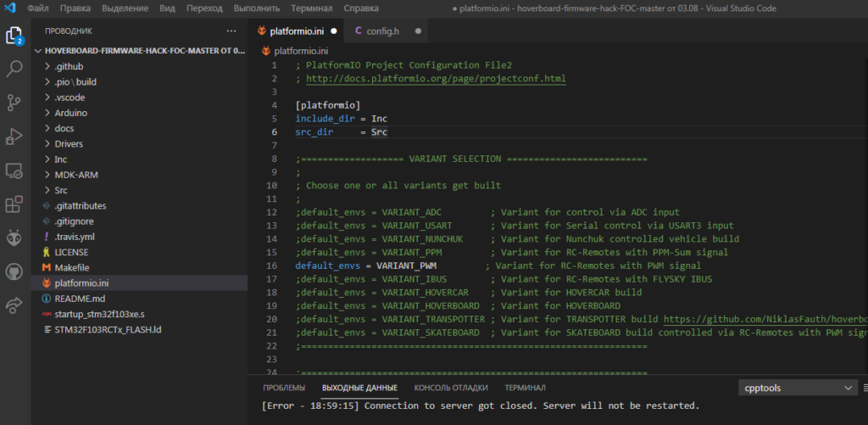Open Source Control view icon

click(14, 103)
